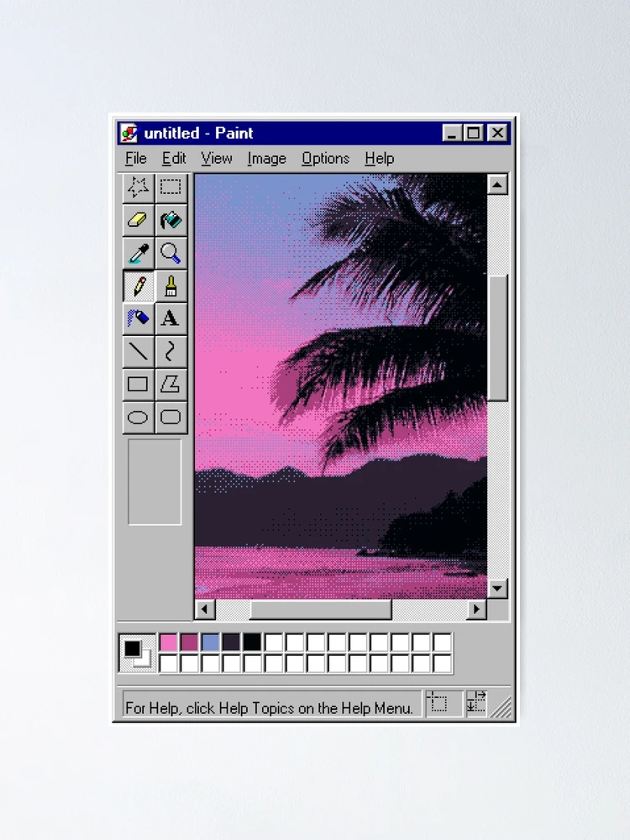Pick the pink color swatch in palette
The height and width of the screenshot is (840, 630).
[168, 643]
